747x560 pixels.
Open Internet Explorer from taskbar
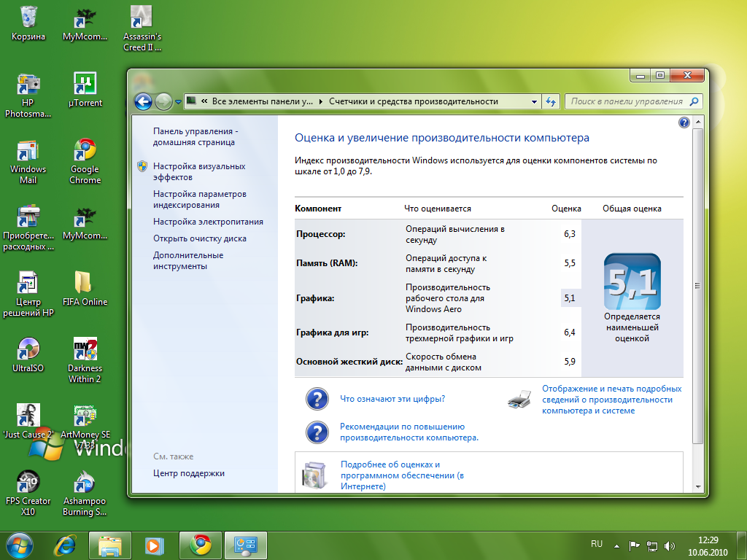pos(65,544)
